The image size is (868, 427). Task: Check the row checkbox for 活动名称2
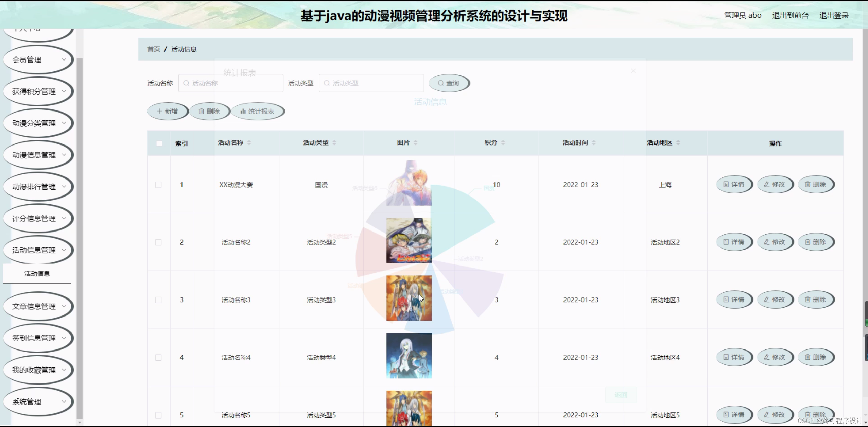pyautogui.click(x=159, y=242)
